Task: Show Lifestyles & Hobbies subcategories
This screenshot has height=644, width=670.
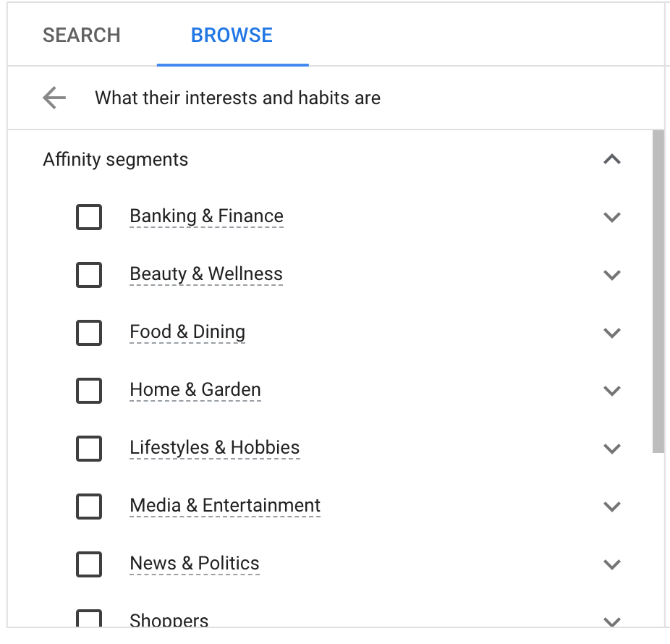Action: coord(612,449)
